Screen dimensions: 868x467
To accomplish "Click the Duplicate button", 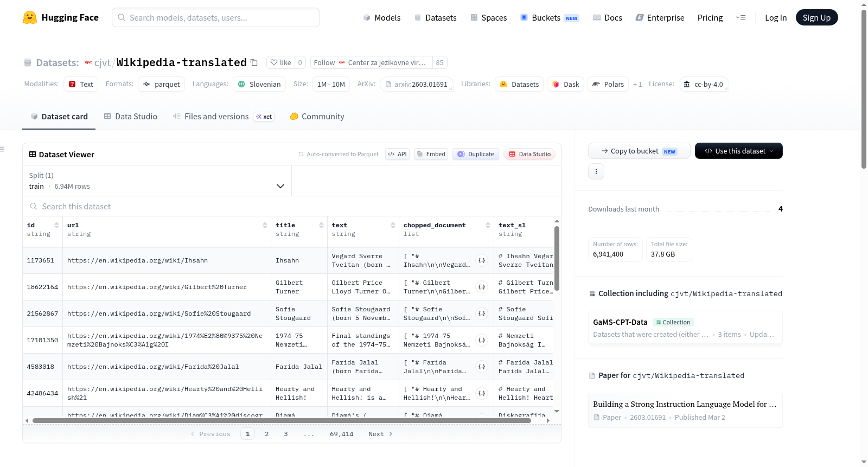I will (x=476, y=154).
